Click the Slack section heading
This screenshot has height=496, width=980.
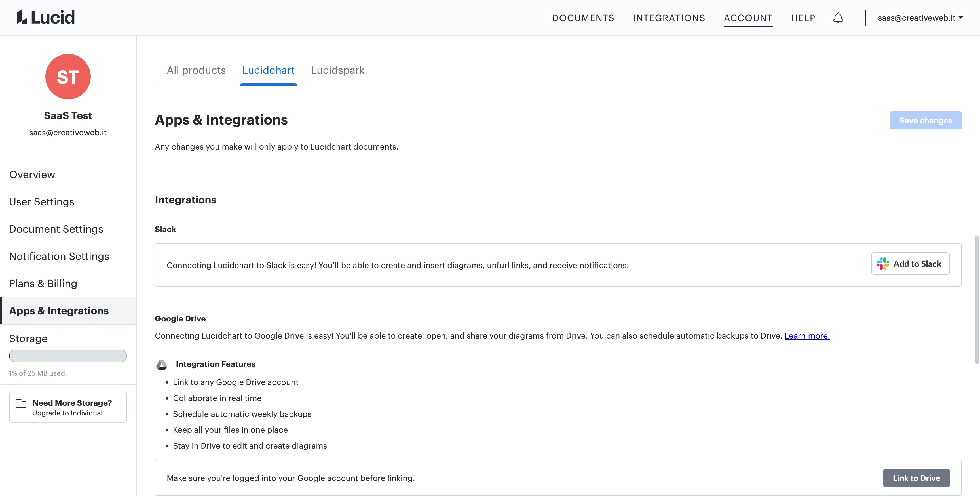[x=166, y=229]
